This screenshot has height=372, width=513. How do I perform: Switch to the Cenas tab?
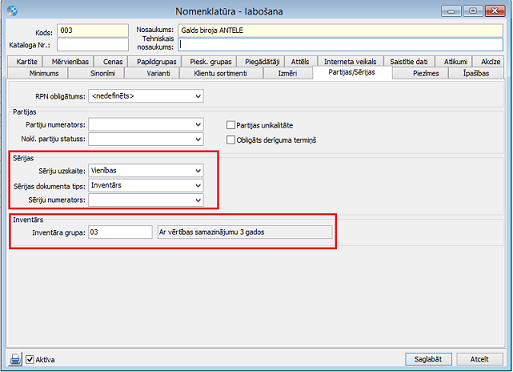click(113, 62)
